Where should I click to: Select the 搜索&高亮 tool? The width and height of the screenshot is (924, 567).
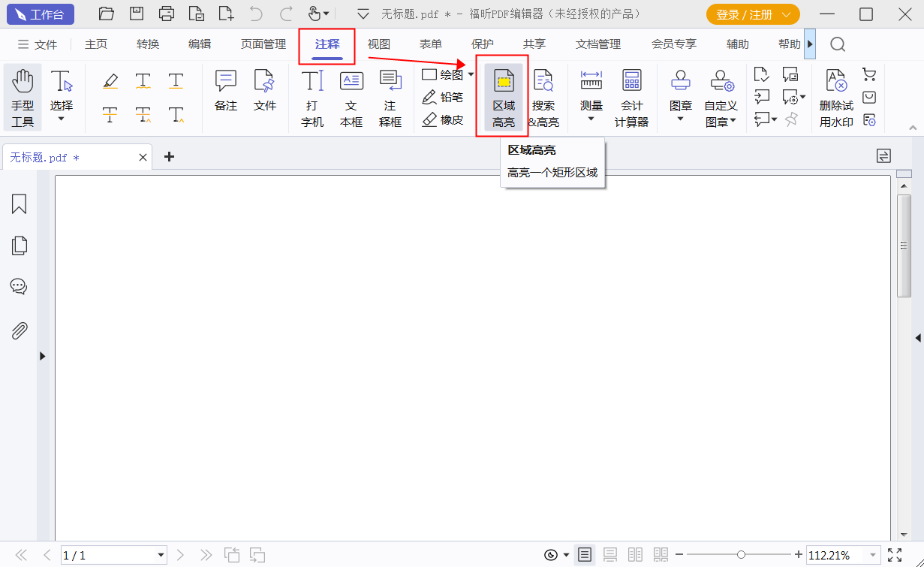pyautogui.click(x=543, y=97)
